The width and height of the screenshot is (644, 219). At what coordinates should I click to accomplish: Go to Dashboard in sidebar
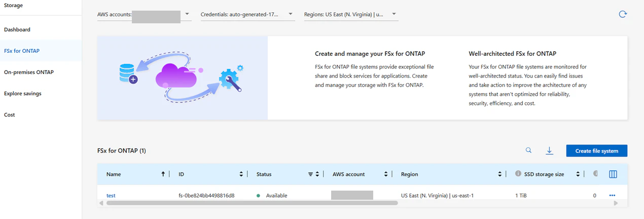pos(17,29)
